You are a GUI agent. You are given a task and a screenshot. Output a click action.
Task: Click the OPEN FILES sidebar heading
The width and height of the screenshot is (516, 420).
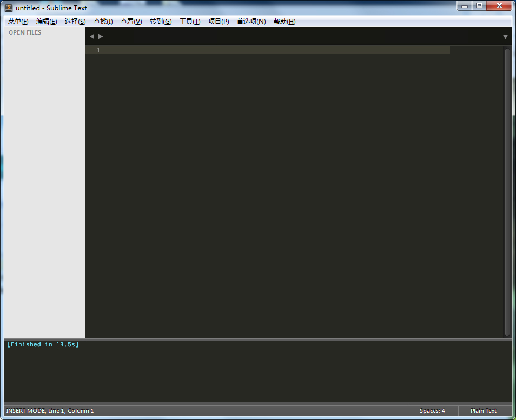coord(25,32)
